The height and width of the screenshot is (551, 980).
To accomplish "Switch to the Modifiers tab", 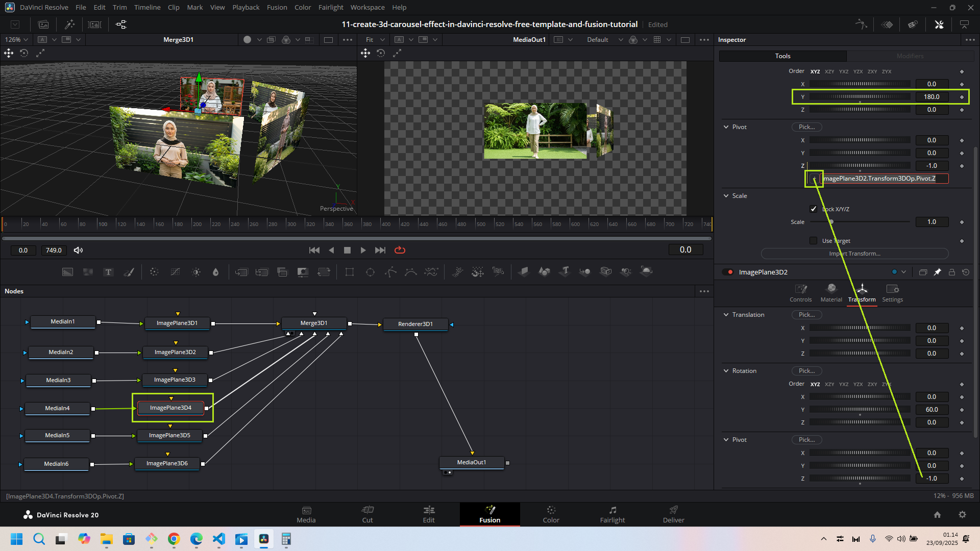I will (x=910, y=56).
